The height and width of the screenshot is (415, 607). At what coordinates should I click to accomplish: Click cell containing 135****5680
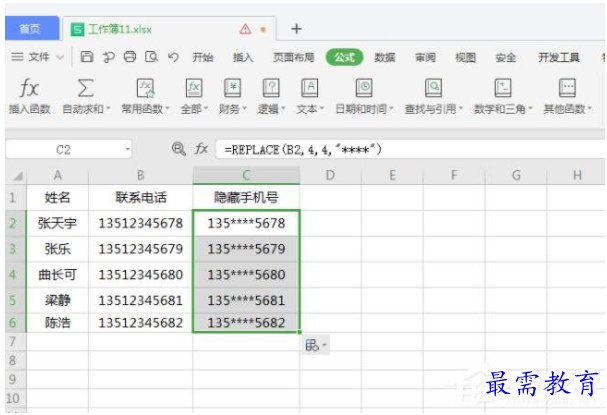246,275
